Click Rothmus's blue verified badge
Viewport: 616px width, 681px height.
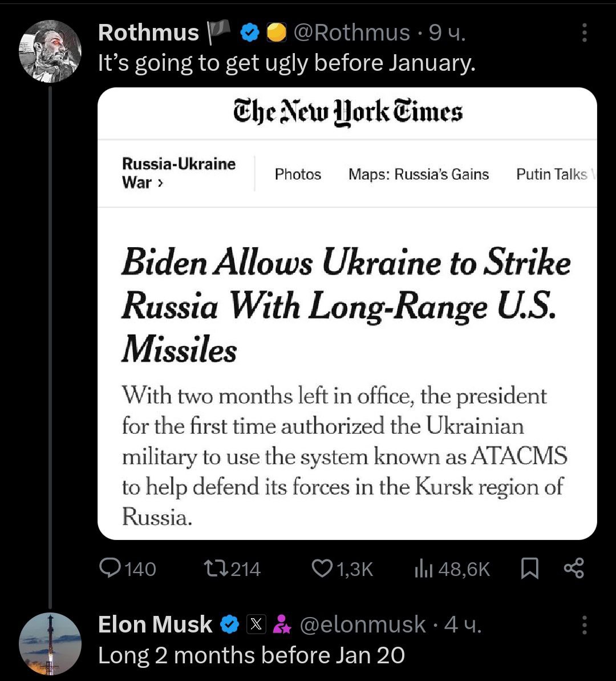pos(249,33)
